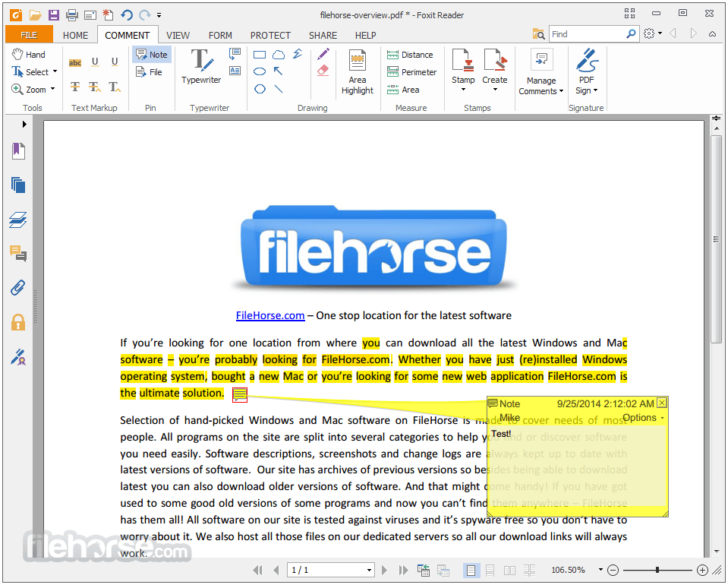This screenshot has height=585, width=728.
Task: Attach a File as comment
Action: [x=149, y=72]
